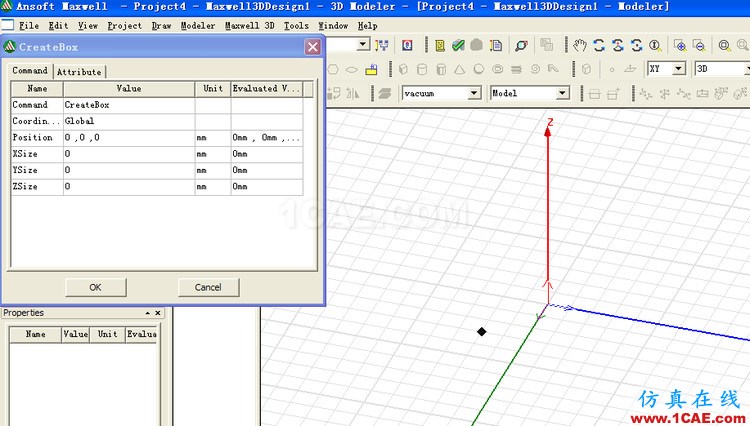Image resolution: width=750 pixels, height=426 pixels.
Task: Select the Pan hand tool
Action: click(x=580, y=45)
